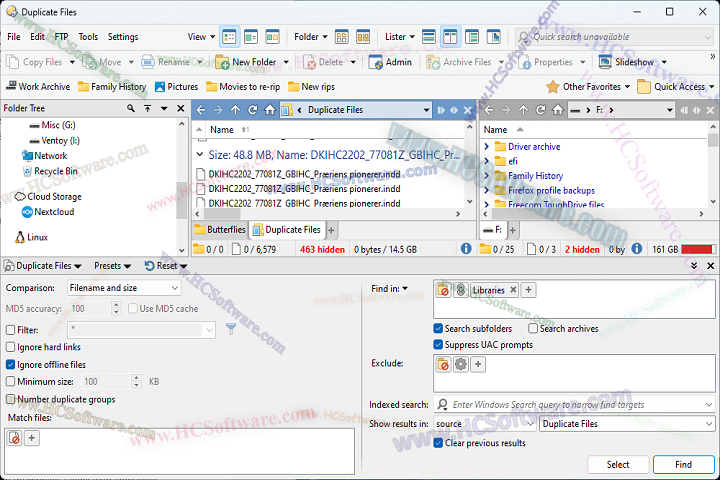
Task: Enable the Minimum size checkbox
Action: [11, 381]
